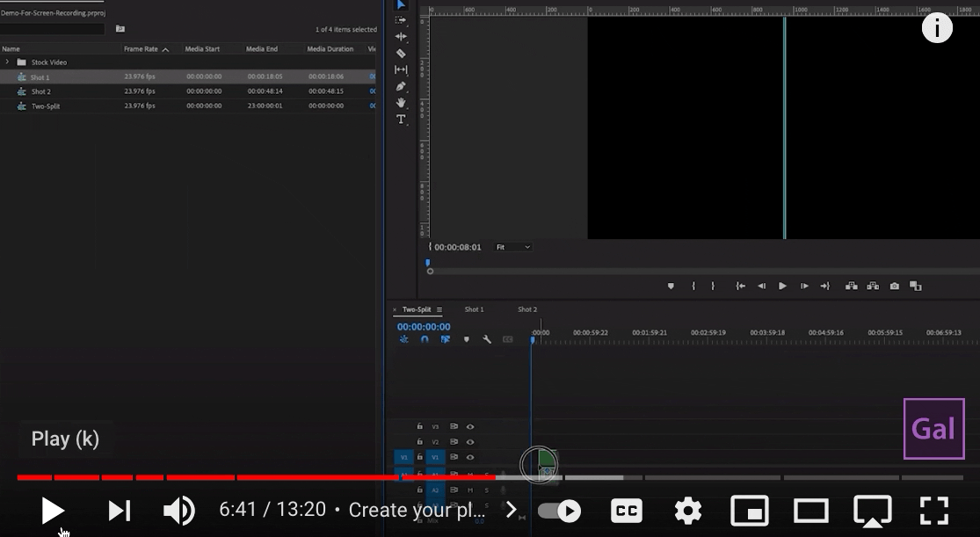Screen dimensions: 980x537
Task: Toggle lock on V3 track
Action: click(x=419, y=426)
